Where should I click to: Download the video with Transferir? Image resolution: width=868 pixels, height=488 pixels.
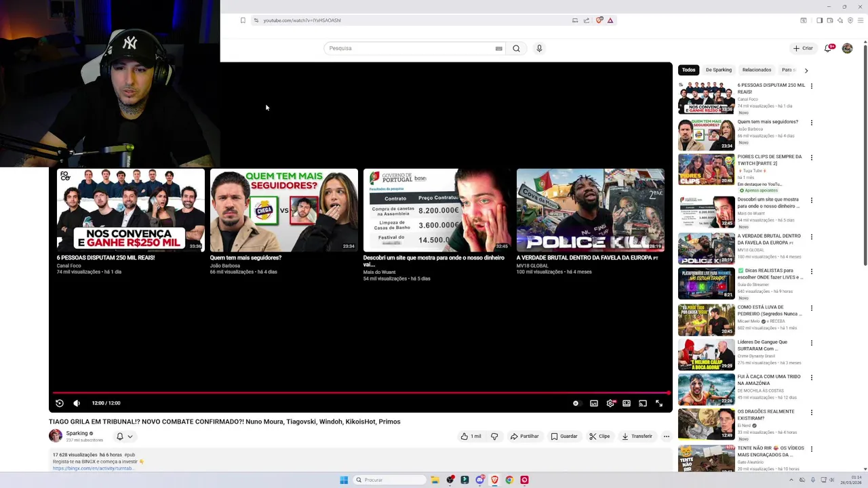click(637, 436)
